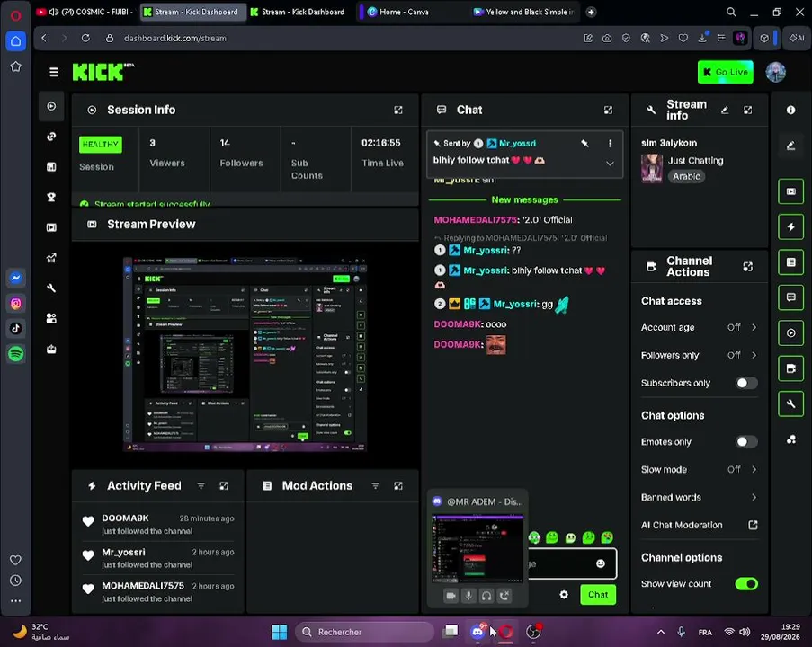
Task: Toggle Emotes only switch
Action: click(x=746, y=441)
